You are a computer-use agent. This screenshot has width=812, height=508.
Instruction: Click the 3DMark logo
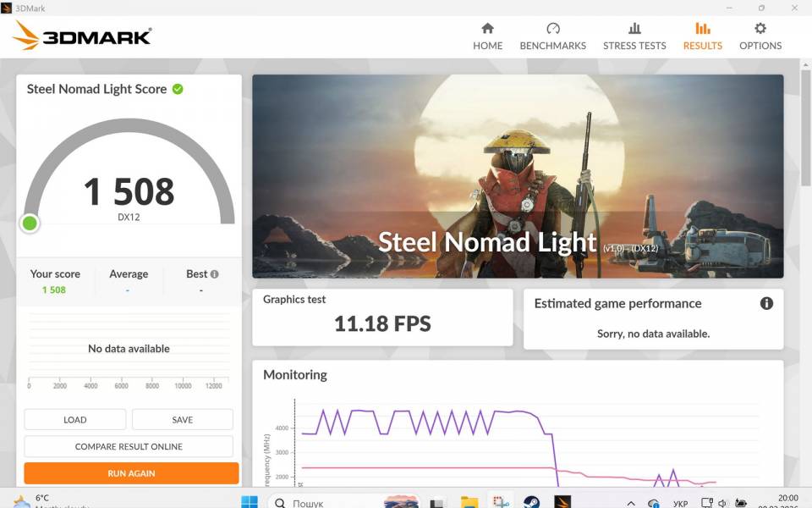tap(83, 36)
